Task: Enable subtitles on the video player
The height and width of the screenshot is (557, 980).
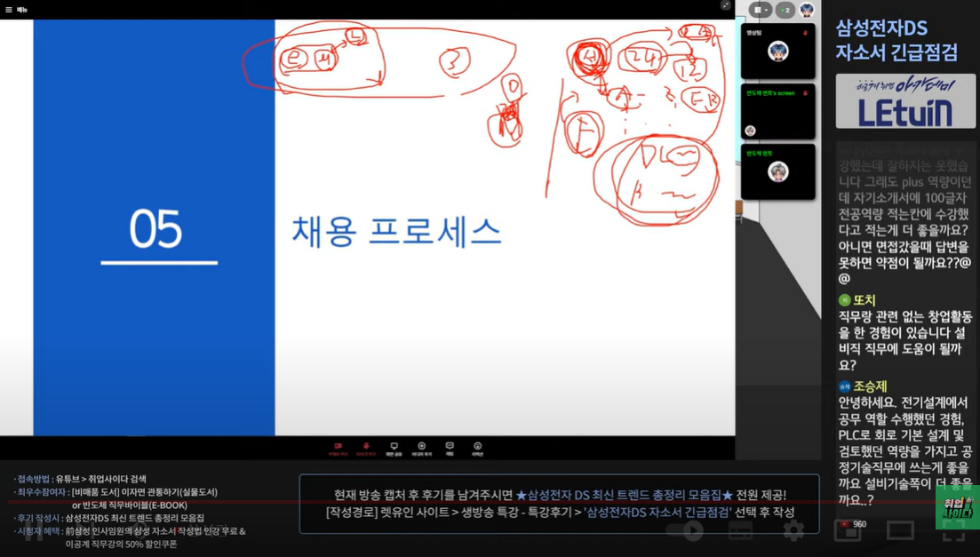Action: pyautogui.click(x=740, y=530)
